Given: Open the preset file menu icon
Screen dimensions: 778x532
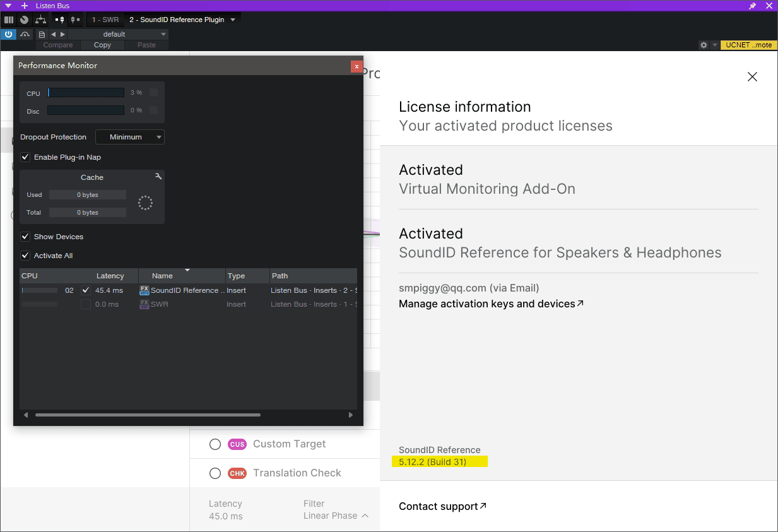Looking at the screenshot, I should coord(42,34).
